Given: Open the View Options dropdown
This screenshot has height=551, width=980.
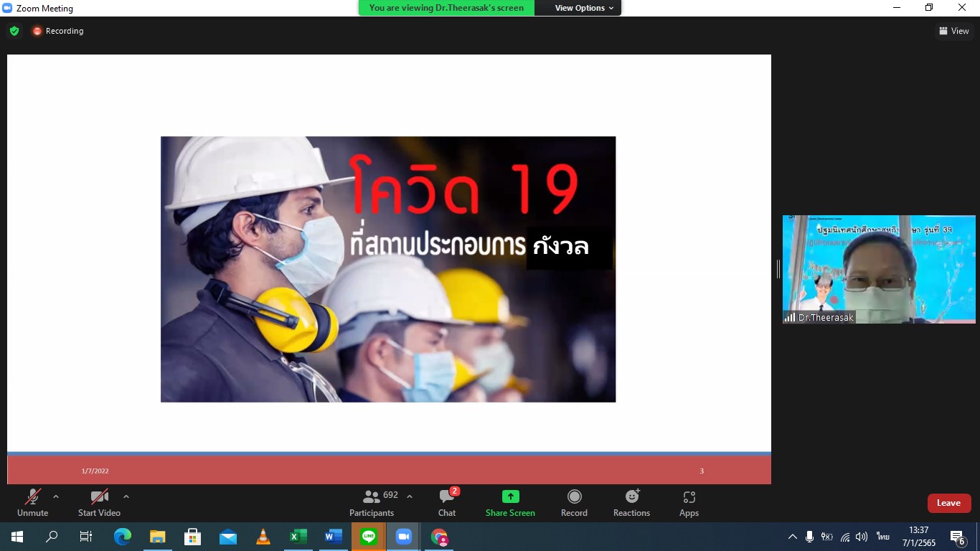Looking at the screenshot, I should pos(584,8).
